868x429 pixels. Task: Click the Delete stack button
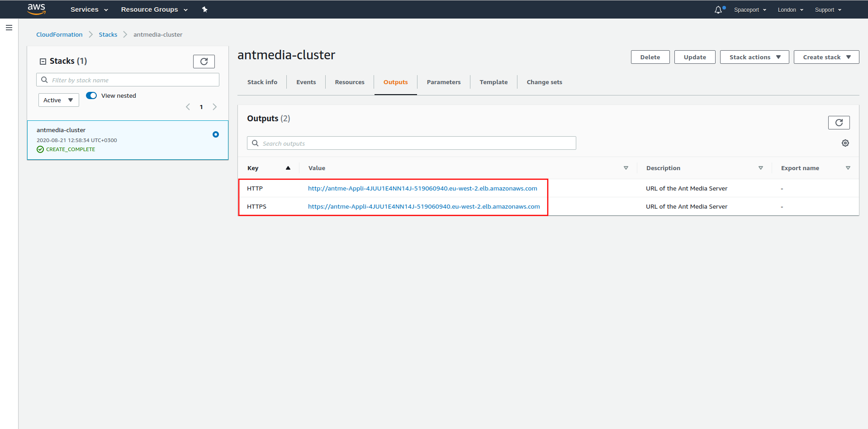[650, 57]
